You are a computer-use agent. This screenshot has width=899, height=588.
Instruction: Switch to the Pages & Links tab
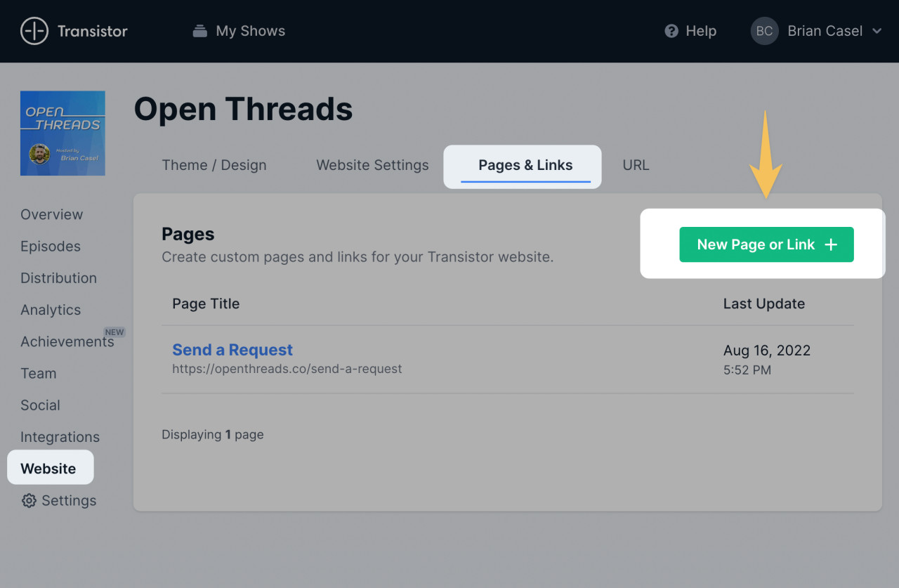click(524, 165)
